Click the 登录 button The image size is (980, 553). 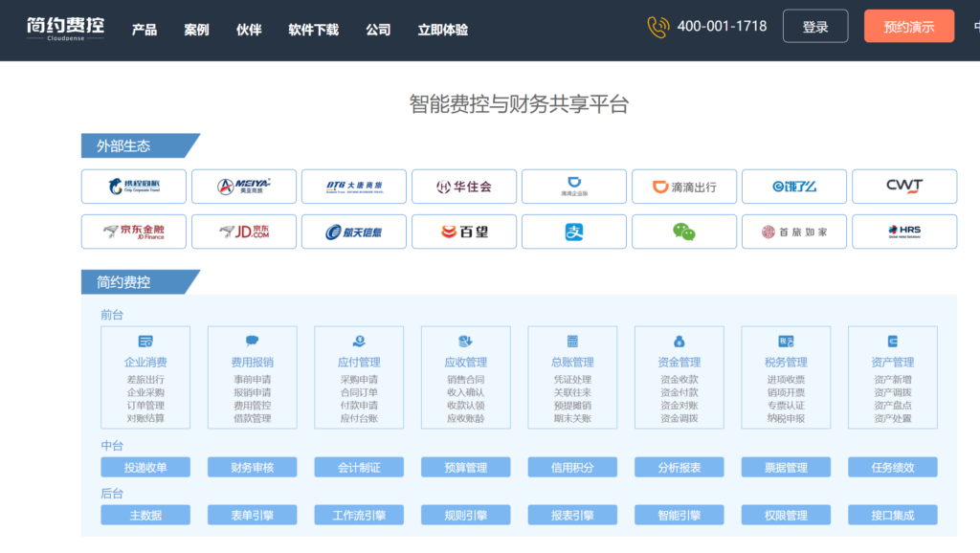pyautogui.click(x=815, y=26)
